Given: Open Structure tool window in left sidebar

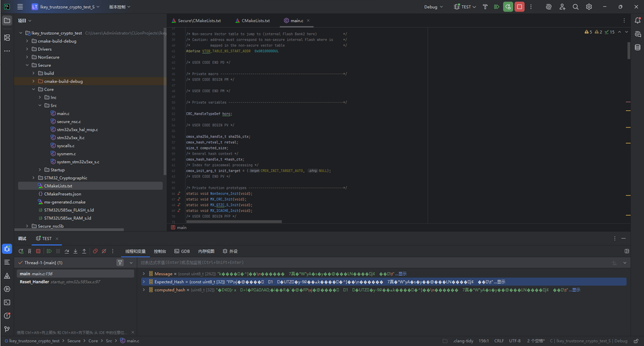Looking at the screenshot, I should (7, 37).
